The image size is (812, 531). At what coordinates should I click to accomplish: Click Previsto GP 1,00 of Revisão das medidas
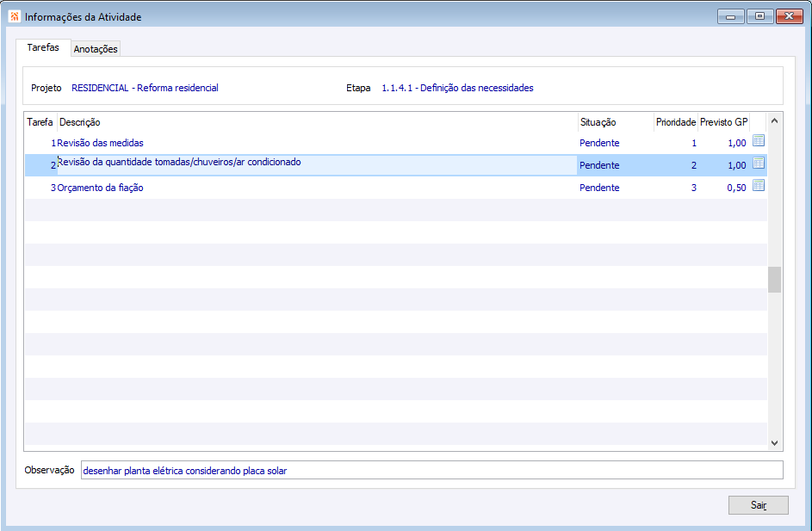pyautogui.click(x=736, y=144)
